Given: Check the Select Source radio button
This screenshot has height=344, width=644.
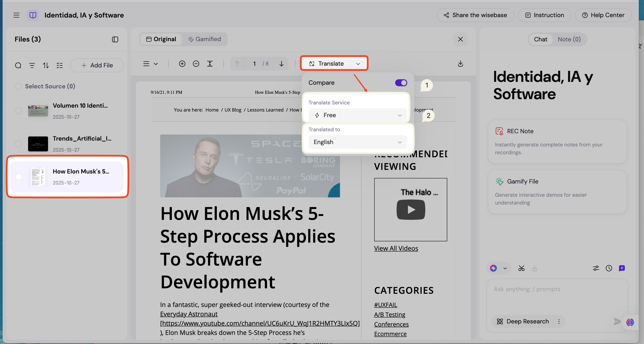Looking at the screenshot, I should [x=18, y=86].
